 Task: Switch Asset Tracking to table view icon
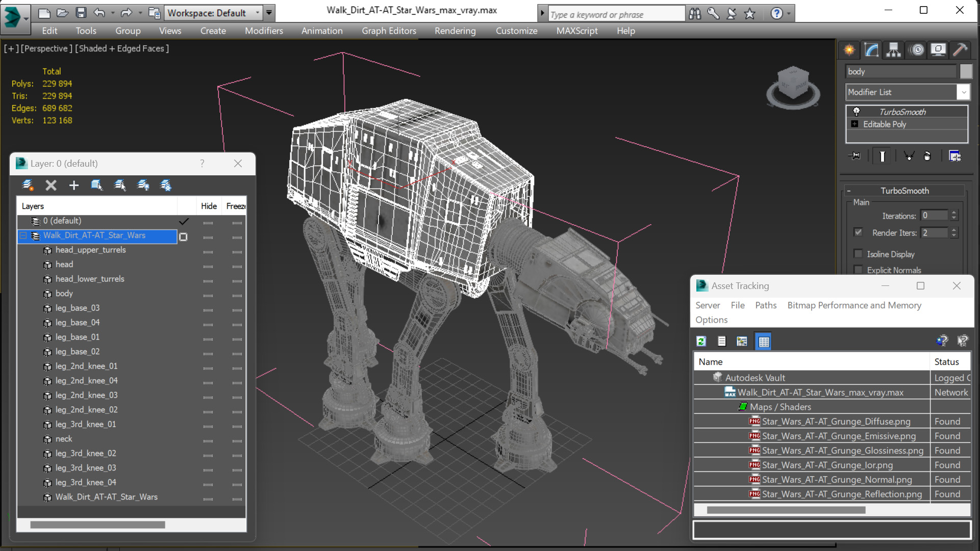764,341
